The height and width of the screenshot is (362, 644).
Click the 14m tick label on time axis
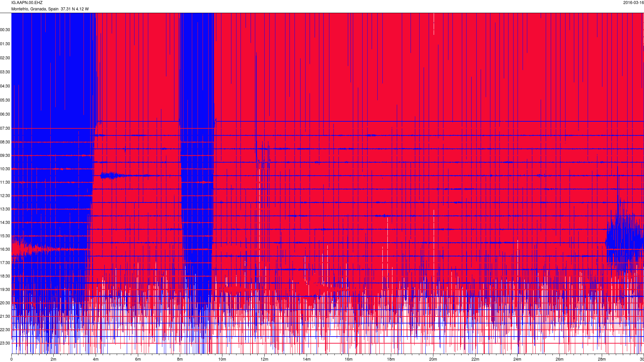pos(307,359)
